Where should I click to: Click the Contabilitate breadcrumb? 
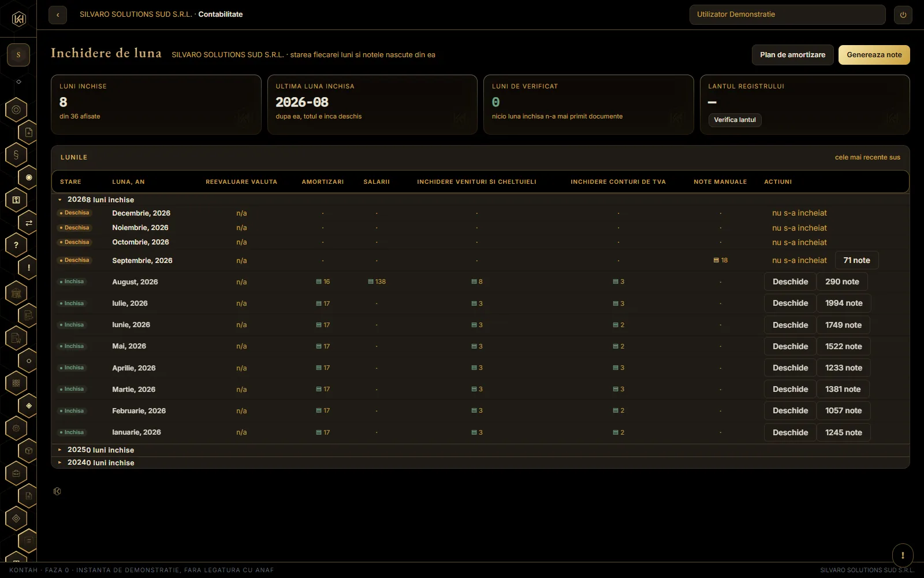221,14
